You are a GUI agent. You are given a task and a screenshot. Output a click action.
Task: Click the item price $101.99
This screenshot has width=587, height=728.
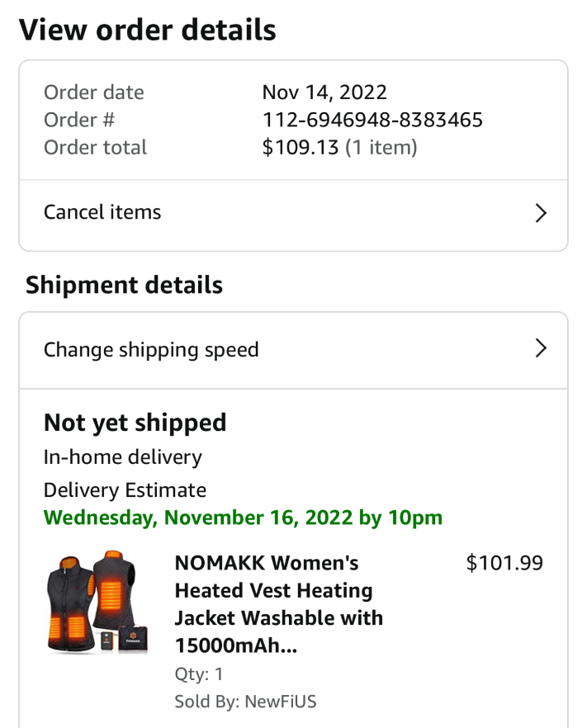504,563
